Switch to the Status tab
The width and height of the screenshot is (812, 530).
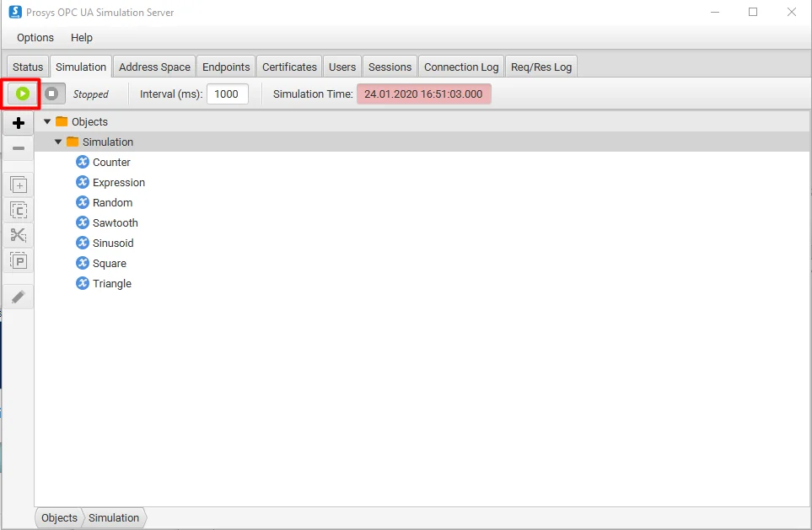(x=28, y=67)
